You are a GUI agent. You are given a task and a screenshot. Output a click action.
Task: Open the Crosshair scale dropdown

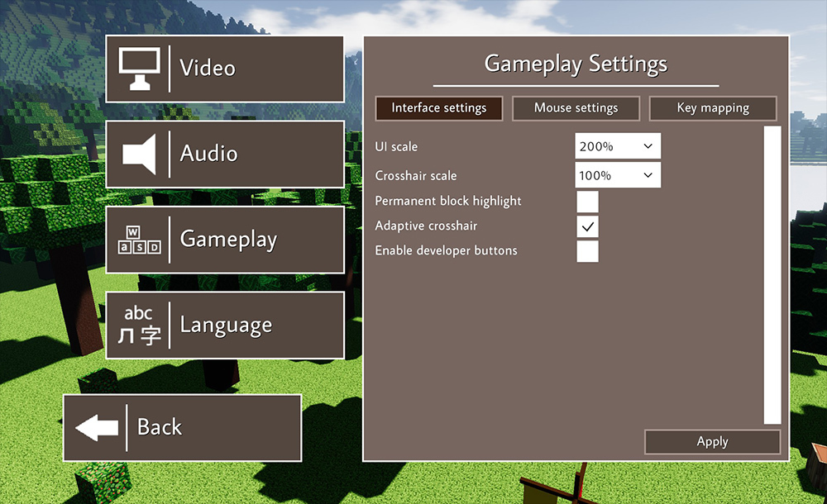point(618,176)
